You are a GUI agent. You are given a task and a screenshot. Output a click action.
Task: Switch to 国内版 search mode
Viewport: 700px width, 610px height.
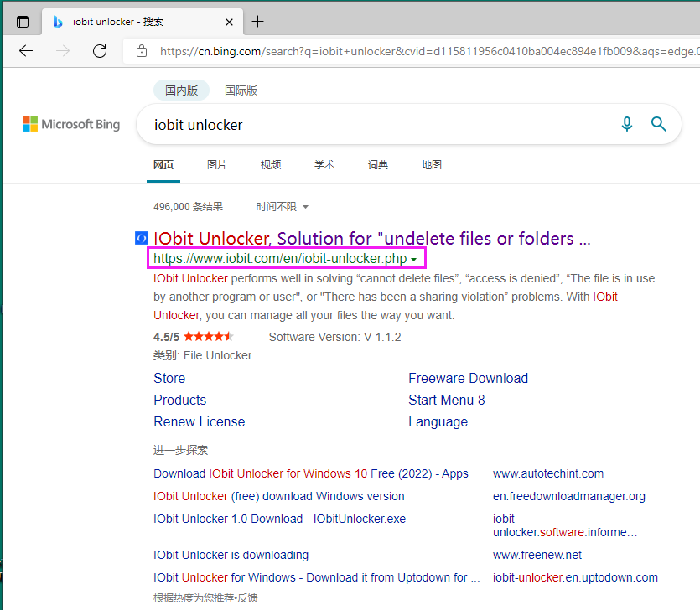coord(181,90)
